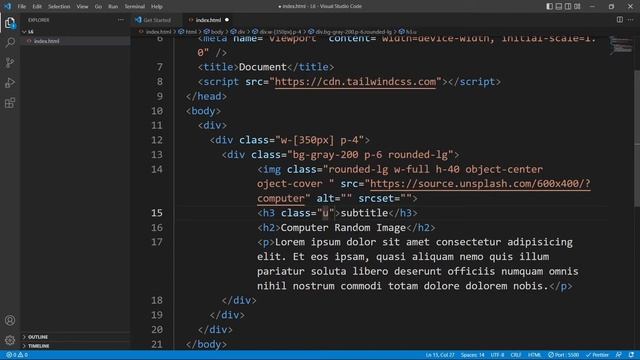
Task: Open Explorer More Actions ellipsis
Action: tap(120, 20)
